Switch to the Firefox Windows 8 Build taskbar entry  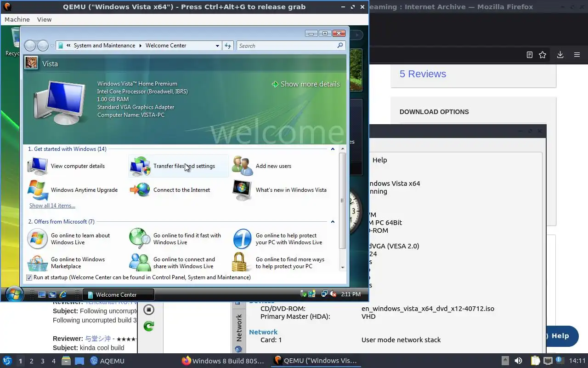pyautogui.click(x=223, y=361)
